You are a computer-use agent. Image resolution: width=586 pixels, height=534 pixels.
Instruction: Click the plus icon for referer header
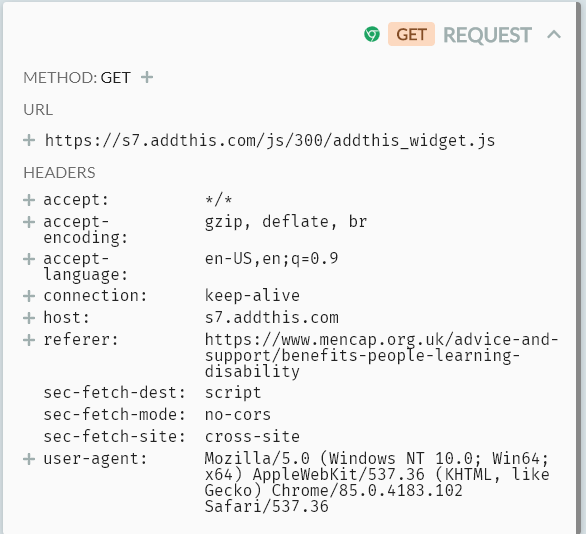click(29, 340)
